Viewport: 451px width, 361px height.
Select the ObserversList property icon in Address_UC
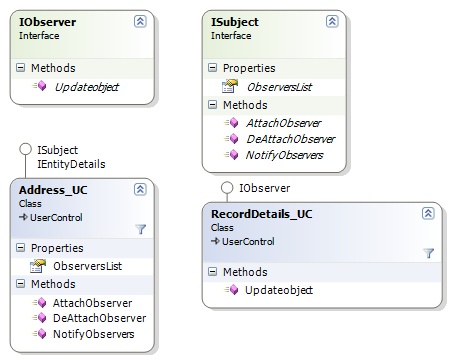pos(38,266)
